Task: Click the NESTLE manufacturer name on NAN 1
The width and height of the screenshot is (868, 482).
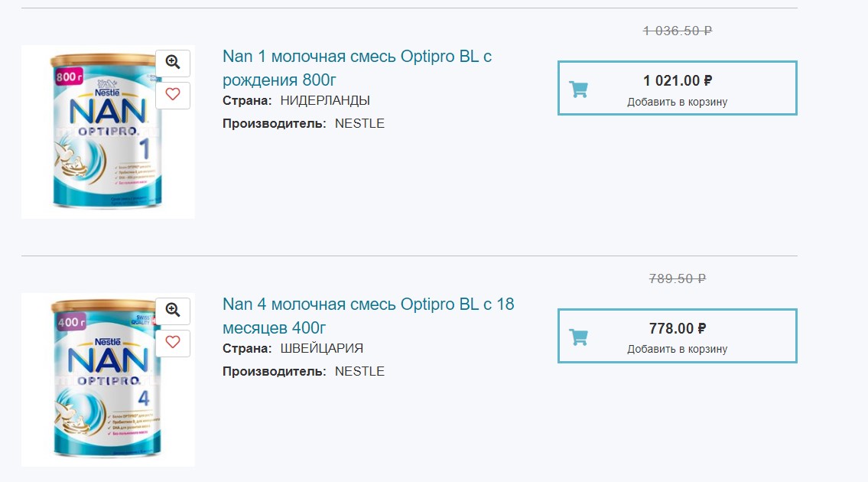Action: pyautogui.click(x=360, y=123)
